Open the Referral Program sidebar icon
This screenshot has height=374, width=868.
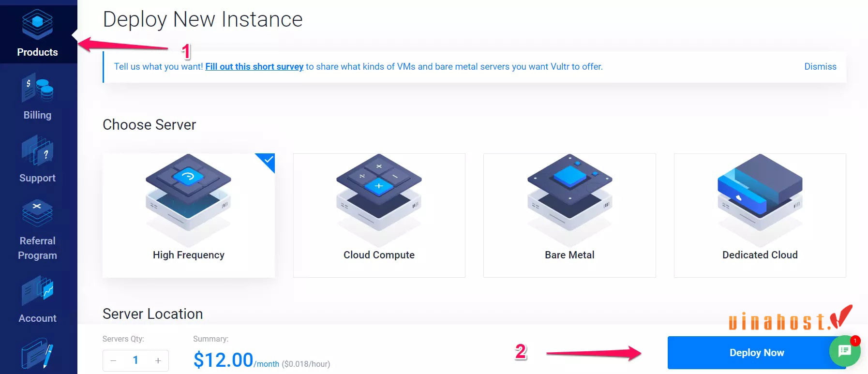point(37,213)
